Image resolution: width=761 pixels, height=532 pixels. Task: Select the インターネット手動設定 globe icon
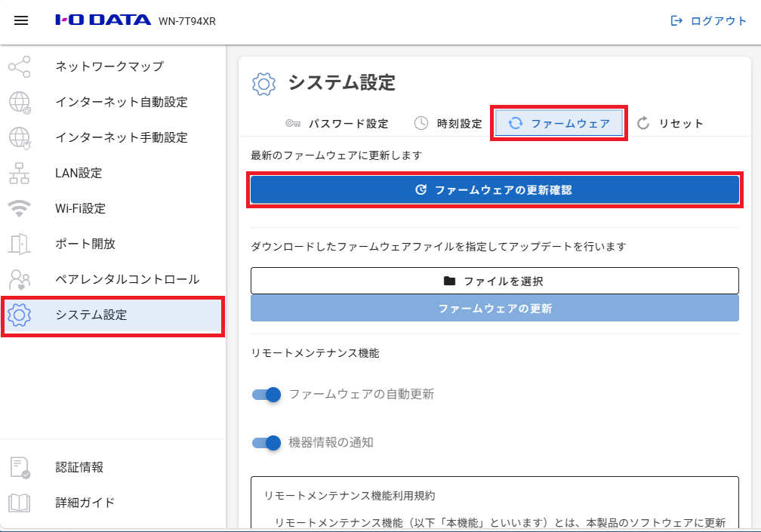pos(19,137)
